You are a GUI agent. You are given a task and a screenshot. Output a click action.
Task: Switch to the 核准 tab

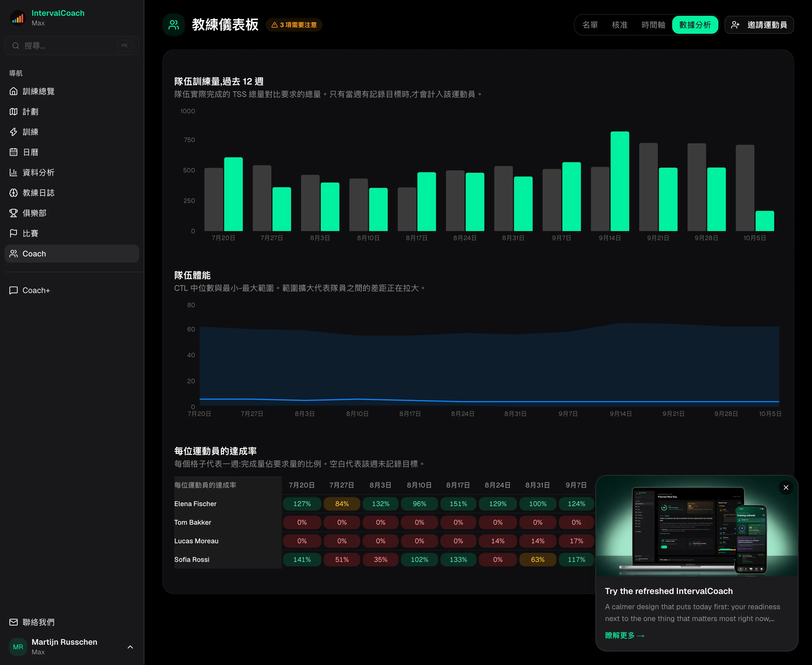[620, 25]
